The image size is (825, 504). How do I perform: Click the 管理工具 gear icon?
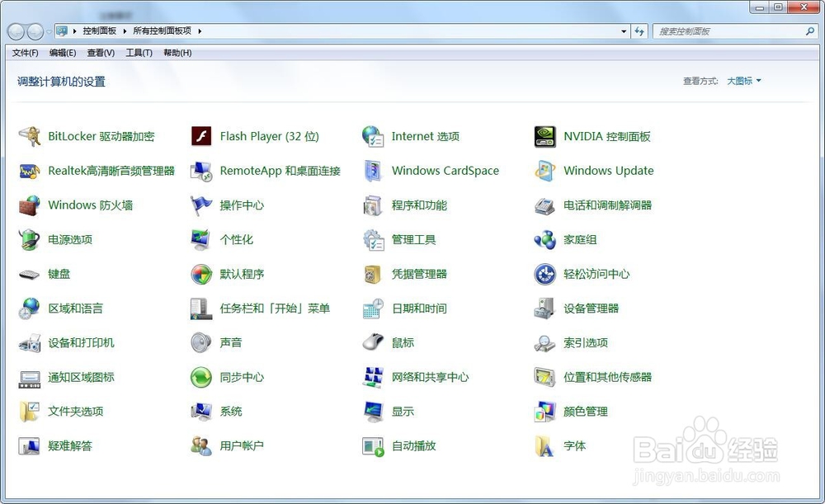point(373,239)
